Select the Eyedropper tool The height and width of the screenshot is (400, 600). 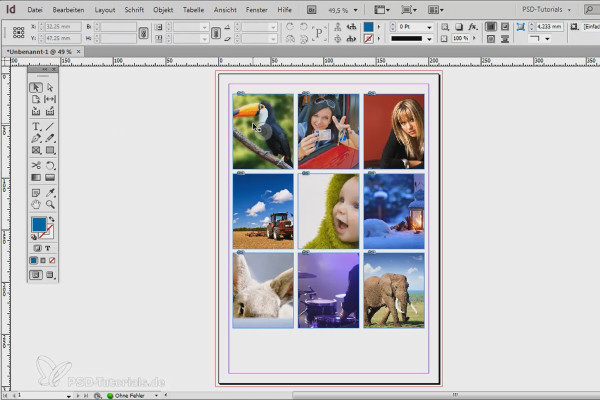(x=50, y=193)
